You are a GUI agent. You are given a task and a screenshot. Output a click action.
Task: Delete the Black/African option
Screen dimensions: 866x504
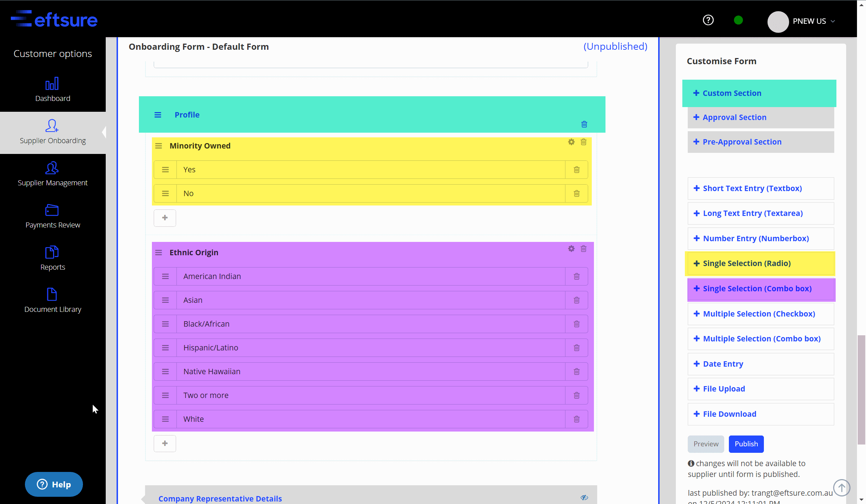pos(577,324)
